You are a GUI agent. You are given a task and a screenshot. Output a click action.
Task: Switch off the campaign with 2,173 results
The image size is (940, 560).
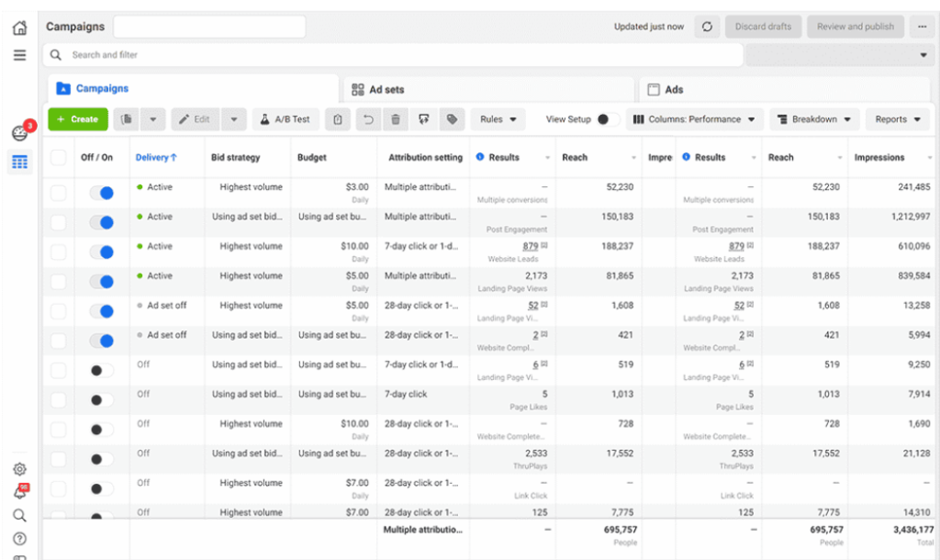coord(102,282)
